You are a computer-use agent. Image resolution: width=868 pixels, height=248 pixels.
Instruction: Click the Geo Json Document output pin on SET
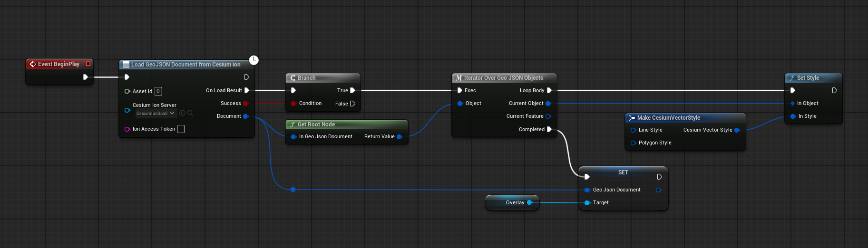(658, 190)
